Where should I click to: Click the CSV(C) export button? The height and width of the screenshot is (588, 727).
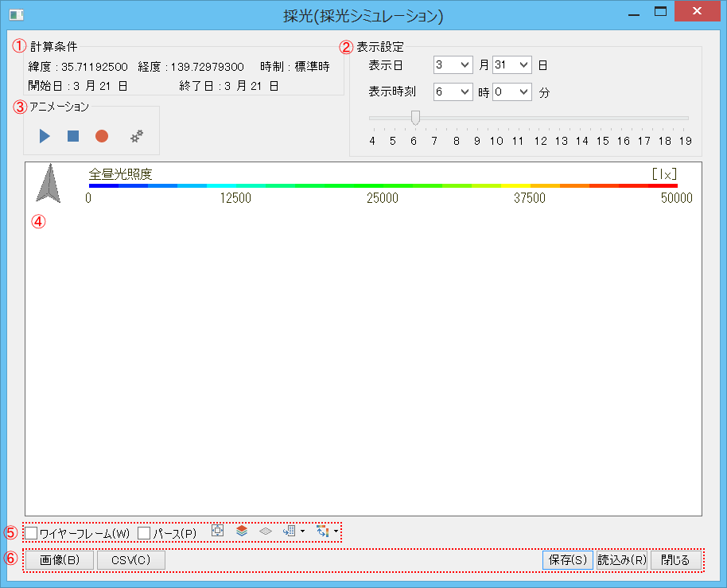click(x=131, y=560)
